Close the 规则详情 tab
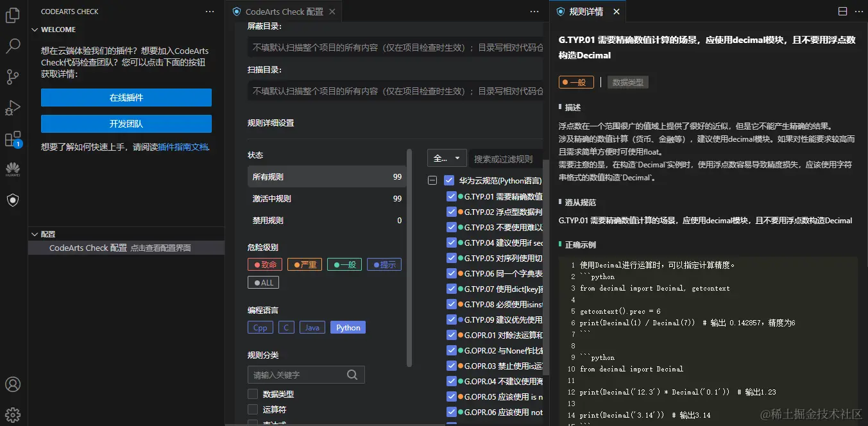Viewport: 868px width, 426px height. point(617,12)
